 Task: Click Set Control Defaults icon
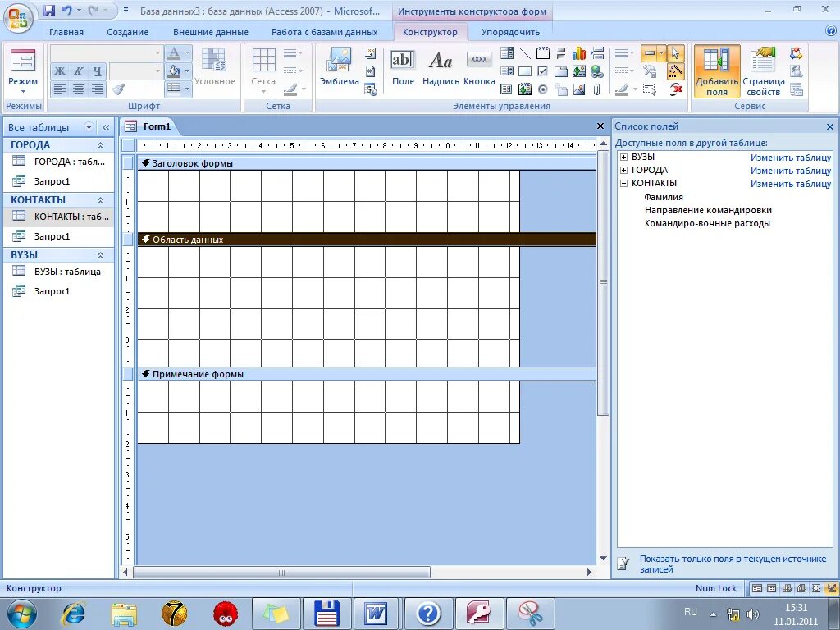pyautogui.click(x=650, y=71)
